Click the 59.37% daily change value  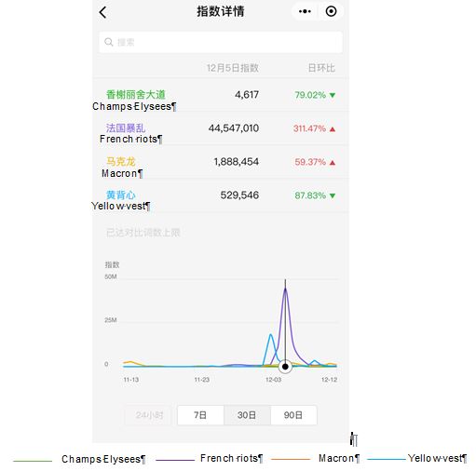pos(310,162)
